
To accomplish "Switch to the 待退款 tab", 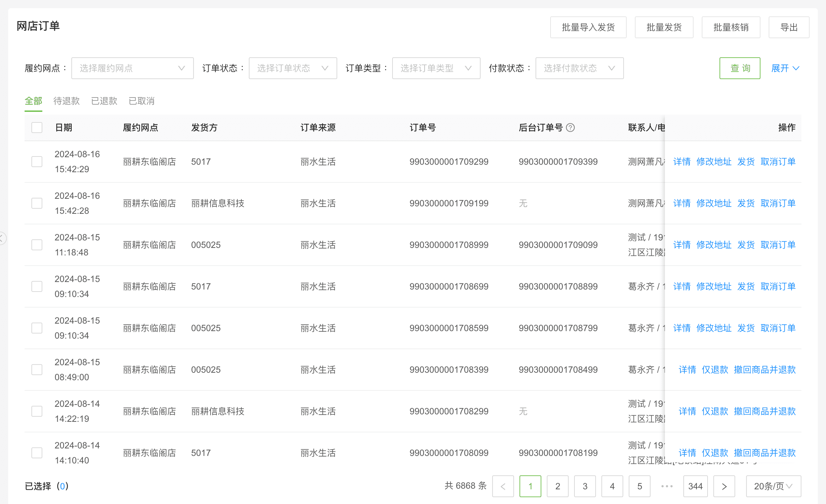I will (x=67, y=101).
